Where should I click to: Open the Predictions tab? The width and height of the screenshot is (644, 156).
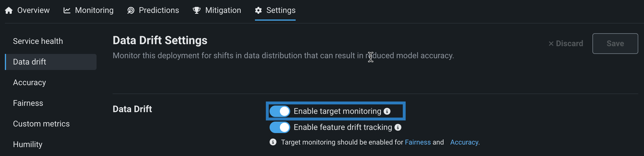click(x=159, y=10)
